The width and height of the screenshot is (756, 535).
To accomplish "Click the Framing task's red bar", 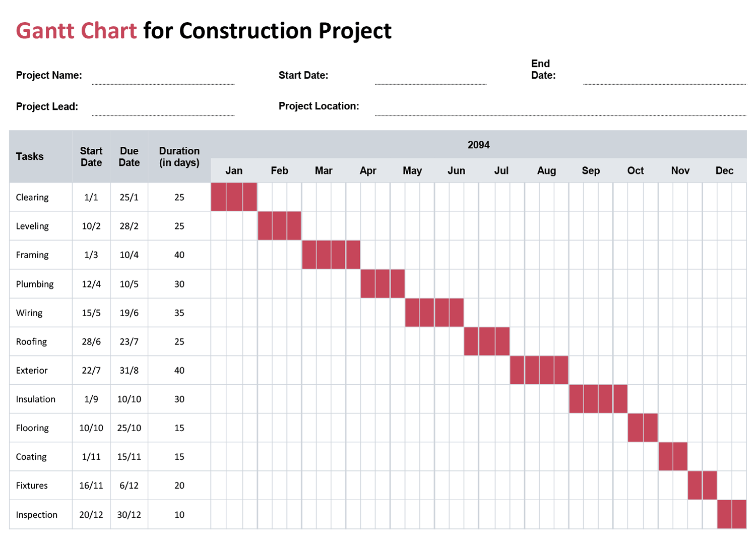I will [x=331, y=255].
